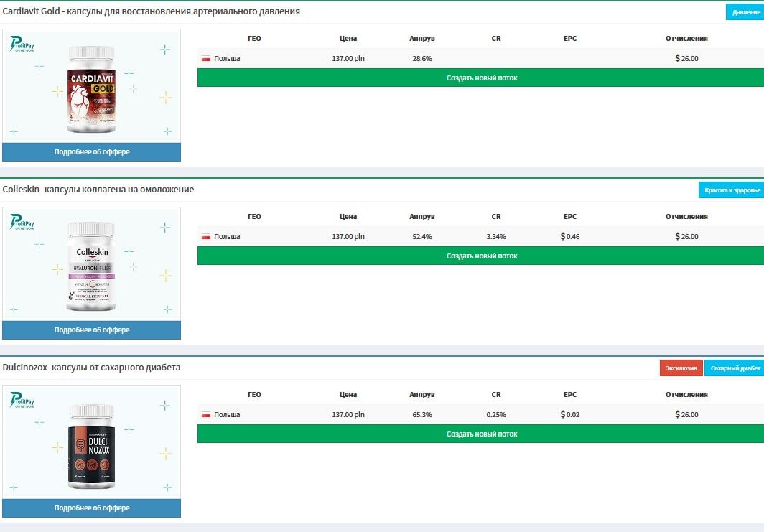Image resolution: width=764 pixels, height=532 pixels.
Task: Click 'Подробнее об оффере' under Cardiavit Gold
Action: 92,152
